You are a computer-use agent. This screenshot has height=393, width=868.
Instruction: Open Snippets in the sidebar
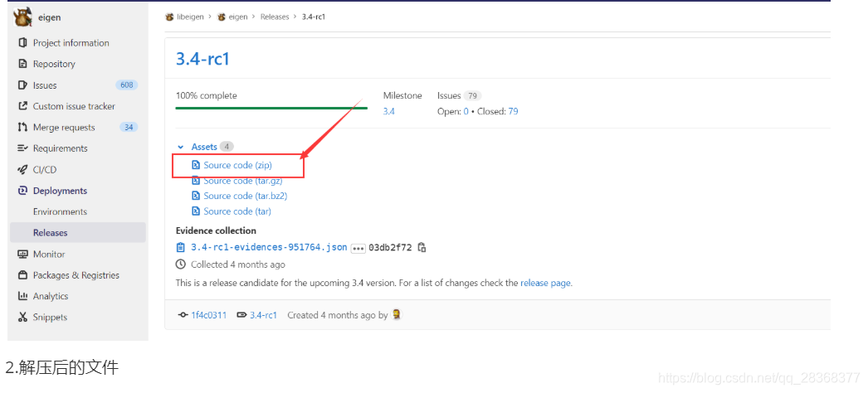click(x=50, y=318)
